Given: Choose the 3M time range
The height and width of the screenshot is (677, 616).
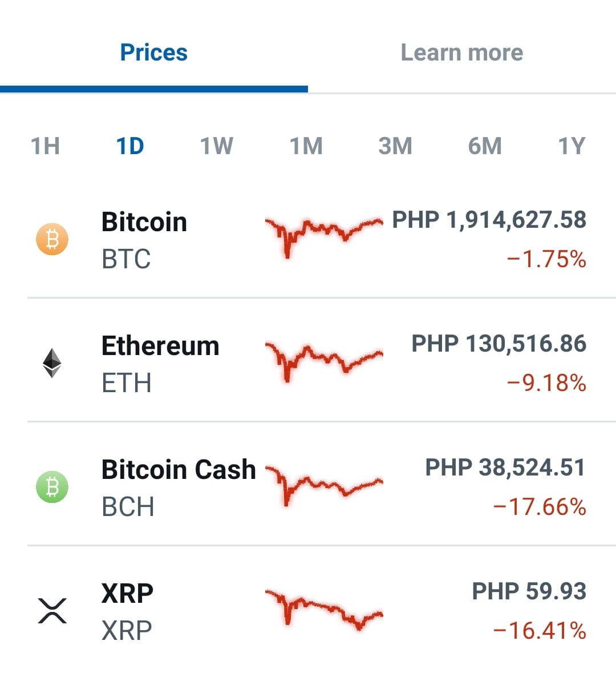Looking at the screenshot, I should point(395,146).
